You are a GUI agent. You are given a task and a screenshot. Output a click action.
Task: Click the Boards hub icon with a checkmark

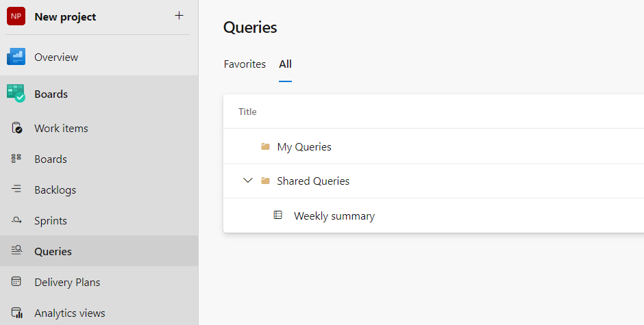[x=16, y=94]
